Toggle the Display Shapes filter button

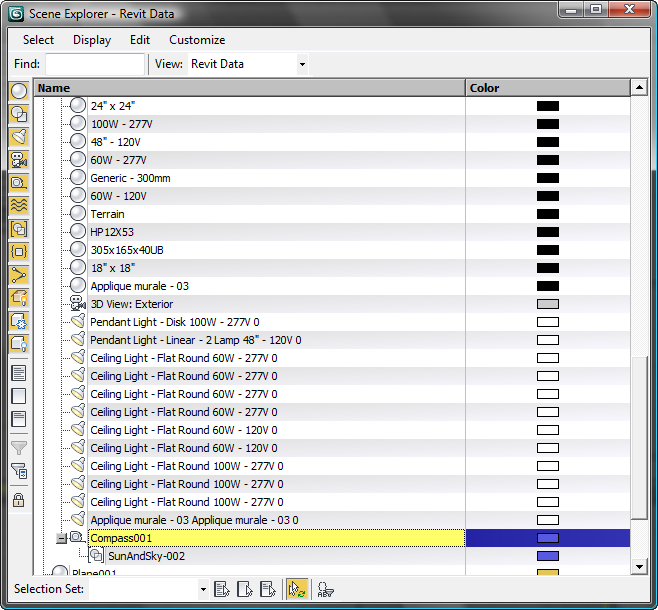19,114
